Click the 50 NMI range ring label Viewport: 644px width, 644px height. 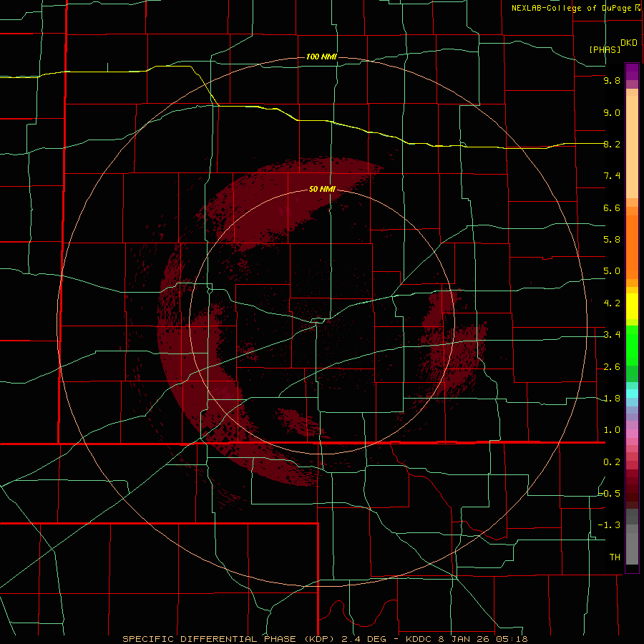pyautogui.click(x=322, y=189)
